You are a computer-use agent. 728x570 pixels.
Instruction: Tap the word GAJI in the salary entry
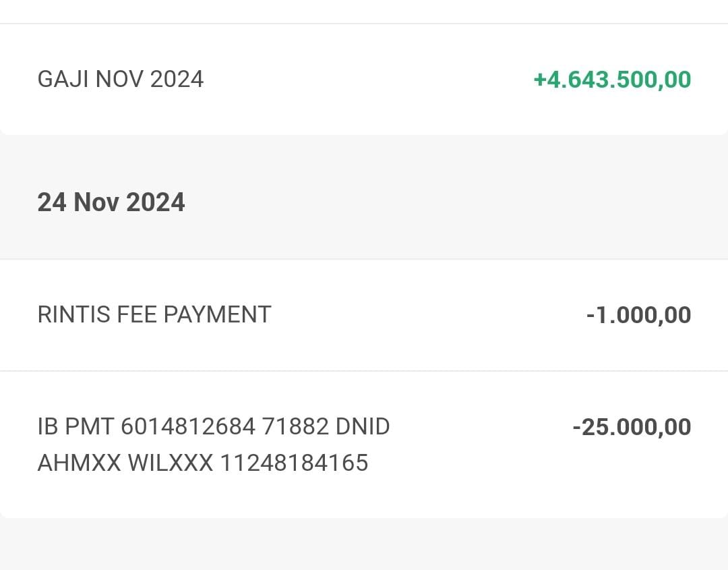63,79
